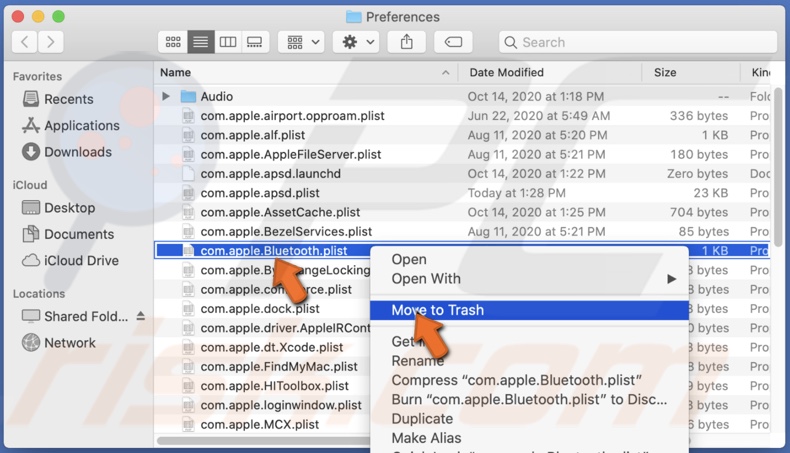Click into the Search field
This screenshot has width=790, height=453.
638,42
